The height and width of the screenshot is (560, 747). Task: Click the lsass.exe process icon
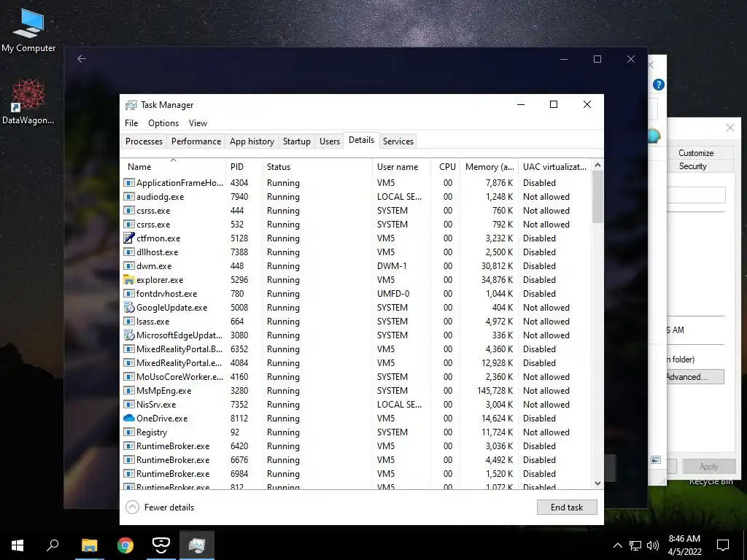128,321
